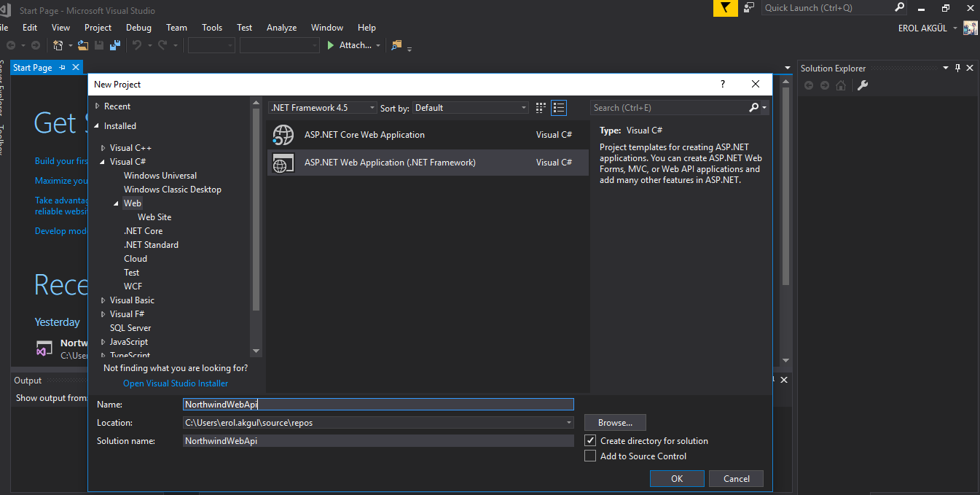Click the Open File toolbar icon
Image resolution: width=980 pixels, height=495 pixels.
[83, 45]
